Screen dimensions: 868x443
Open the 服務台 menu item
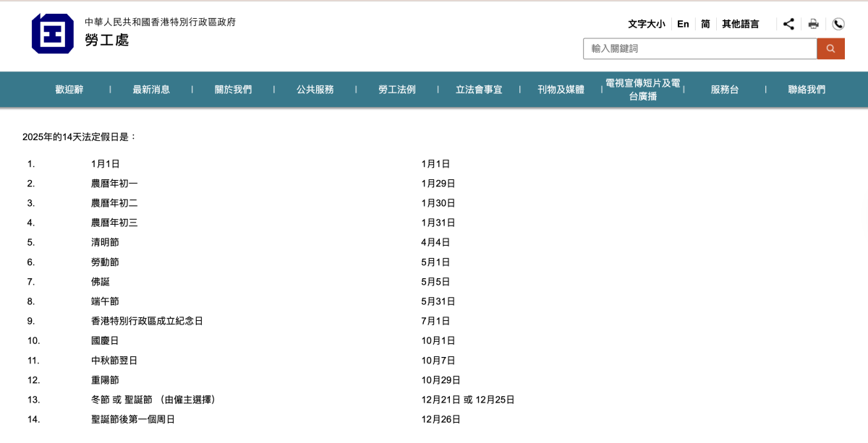click(724, 90)
